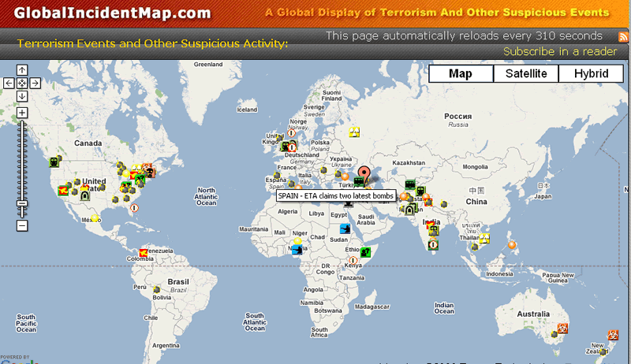Screen dimensions: 631x364
Task: Click the bomb icon in Spain
Action: [x=277, y=175]
